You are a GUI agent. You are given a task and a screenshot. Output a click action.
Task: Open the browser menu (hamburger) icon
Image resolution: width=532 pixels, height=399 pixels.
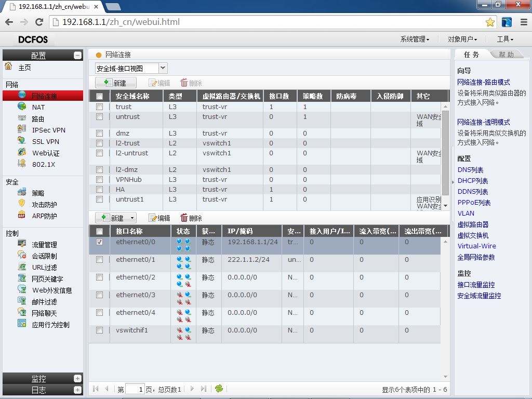[x=524, y=22]
